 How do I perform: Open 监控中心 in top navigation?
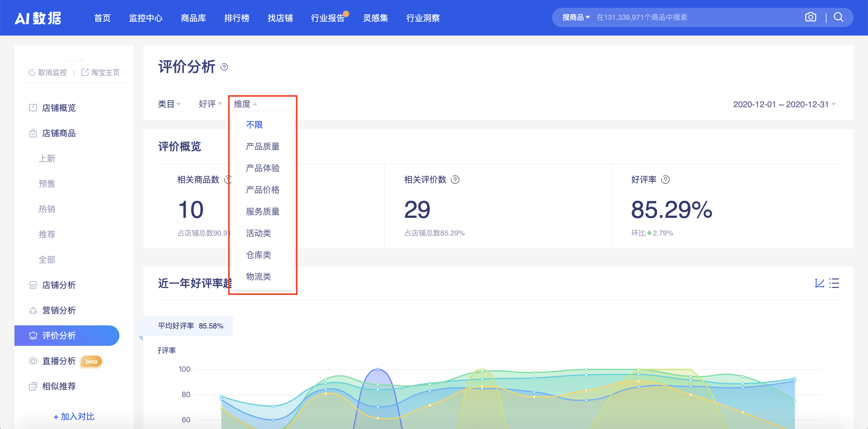pos(146,18)
